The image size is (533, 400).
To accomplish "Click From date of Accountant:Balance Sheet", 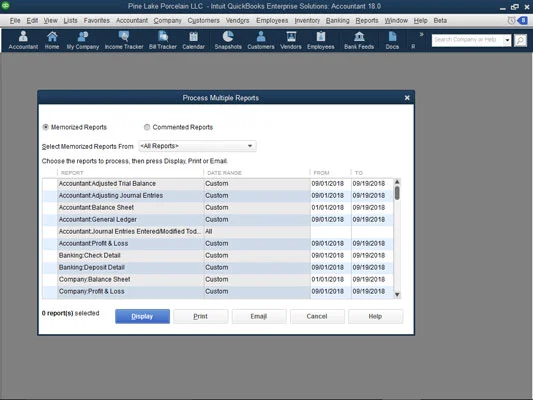I will coord(330,207).
